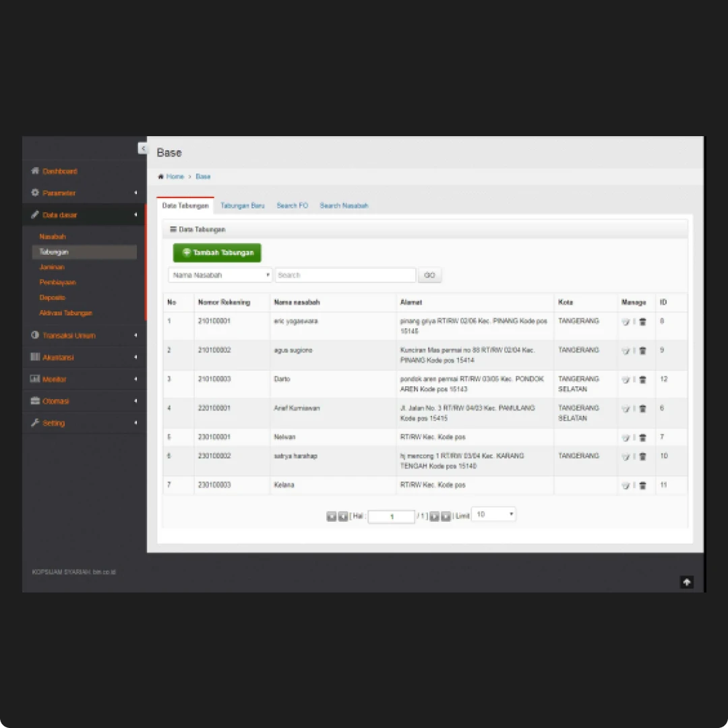Open the Limit dropdown showing 10

493,514
